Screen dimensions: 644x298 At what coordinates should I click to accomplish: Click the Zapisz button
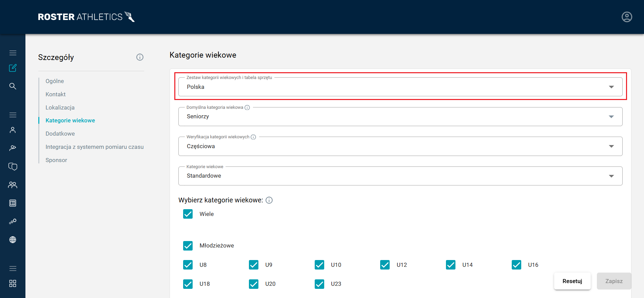pyautogui.click(x=614, y=281)
